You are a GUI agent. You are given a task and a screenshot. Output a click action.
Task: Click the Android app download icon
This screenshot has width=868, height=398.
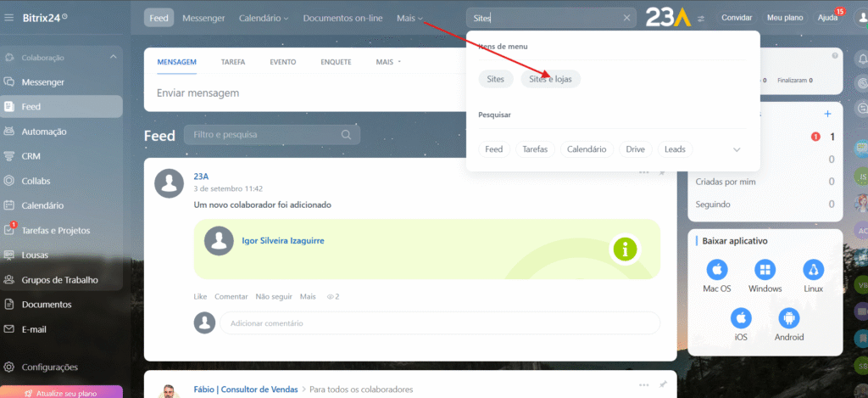(788, 319)
